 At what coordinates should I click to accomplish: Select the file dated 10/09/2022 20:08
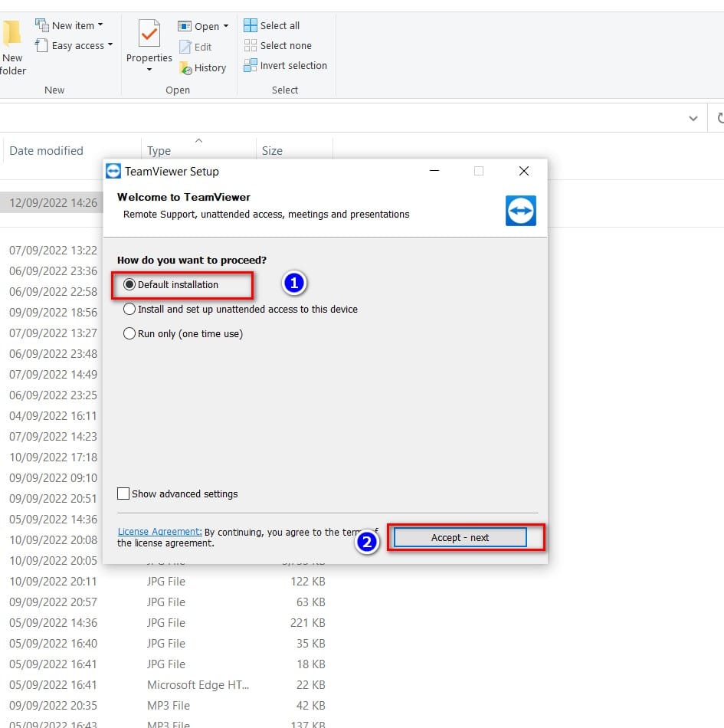pos(54,540)
